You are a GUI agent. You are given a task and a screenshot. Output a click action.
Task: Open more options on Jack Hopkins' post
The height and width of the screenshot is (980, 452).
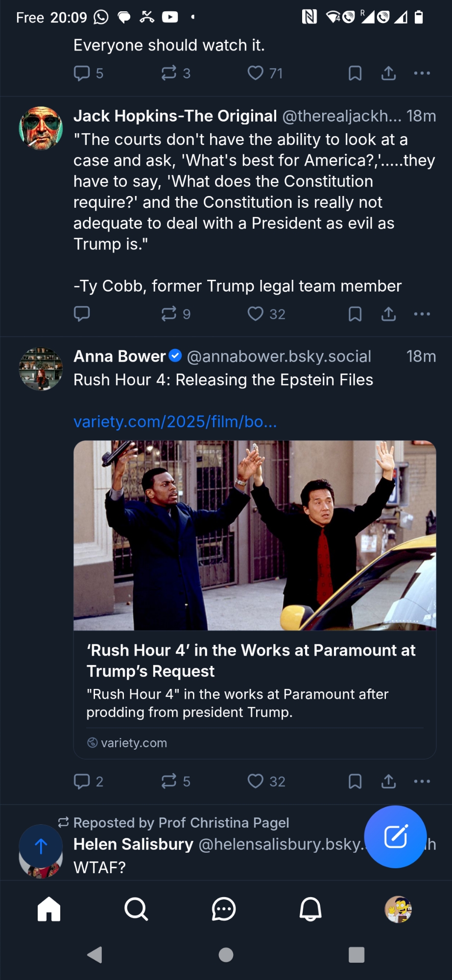pos(422,314)
